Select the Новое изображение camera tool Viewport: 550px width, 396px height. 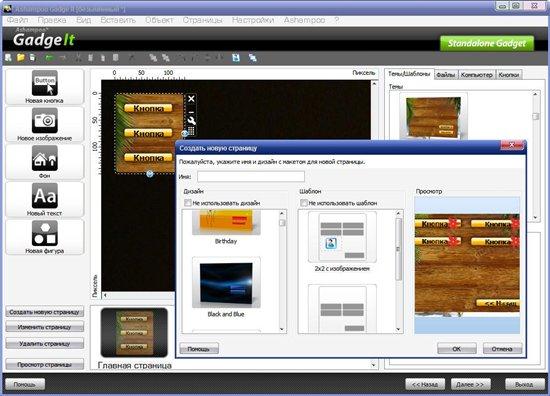[45, 120]
